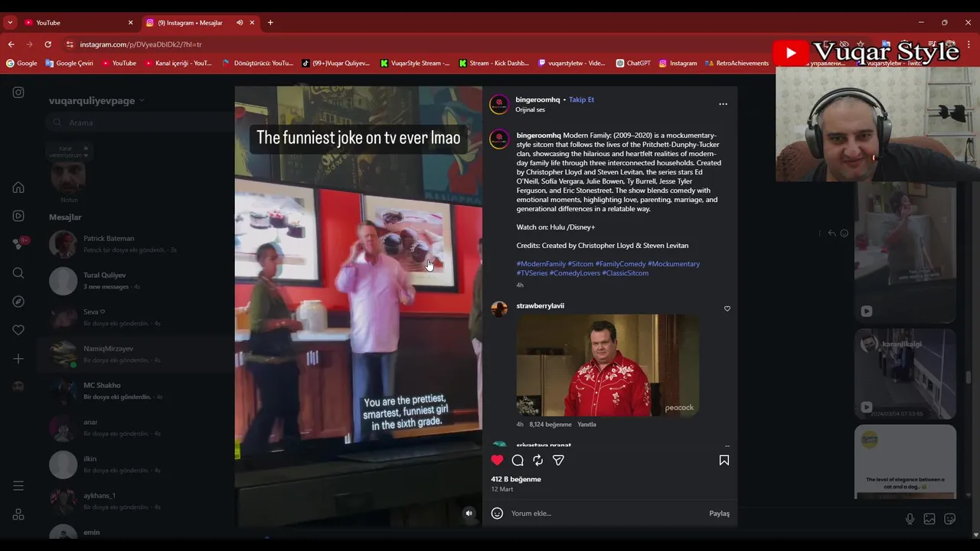Open Patrick Bateman conversation
The height and width of the screenshot is (551, 980).
click(138, 244)
